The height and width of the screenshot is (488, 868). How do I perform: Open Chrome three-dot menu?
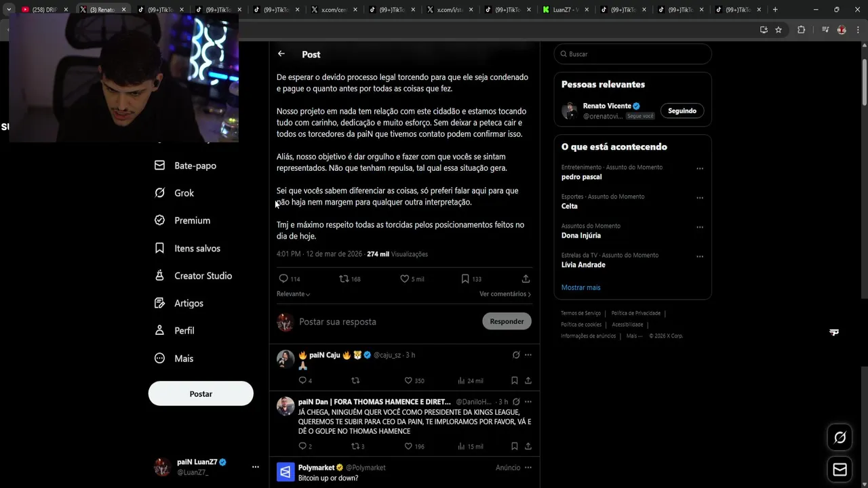(858, 30)
